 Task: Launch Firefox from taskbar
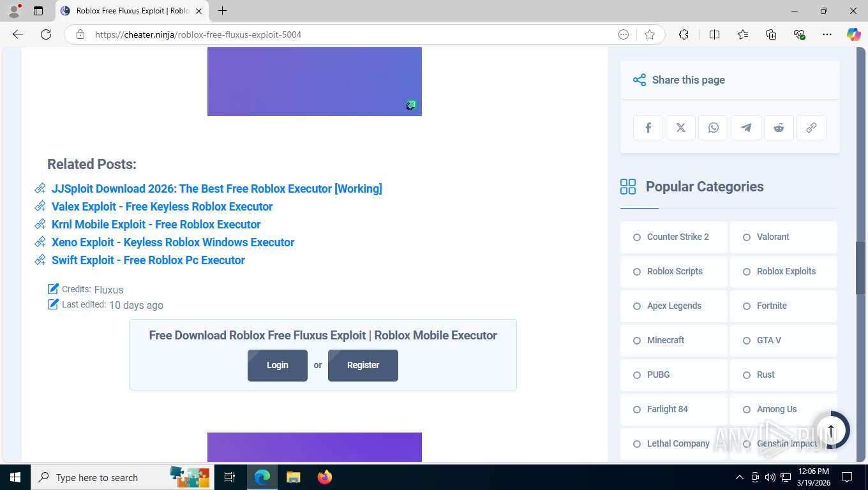(x=325, y=477)
